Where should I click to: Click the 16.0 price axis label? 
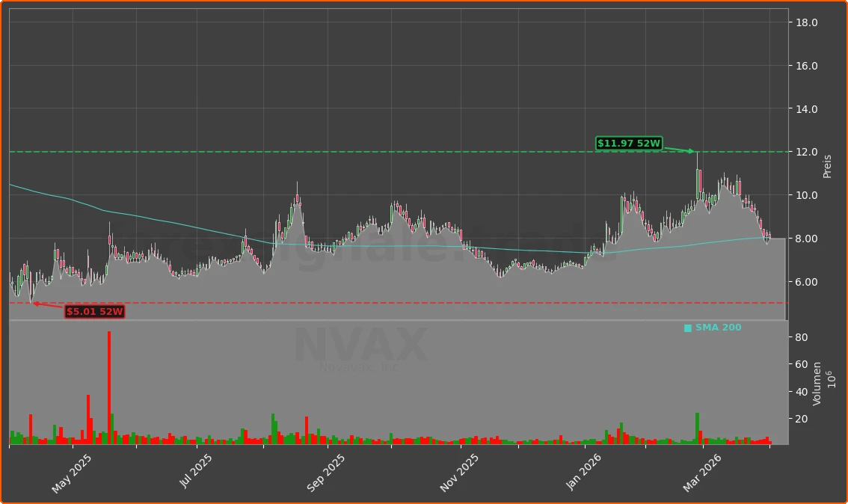[x=806, y=66]
